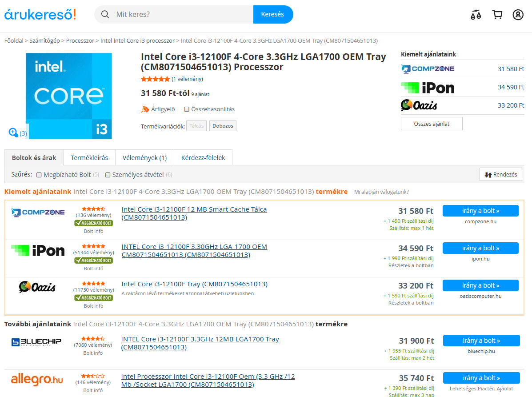The height and width of the screenshot is (397, 532).
Task: Select the Dobozos product variation
Action: click(223, 126)
